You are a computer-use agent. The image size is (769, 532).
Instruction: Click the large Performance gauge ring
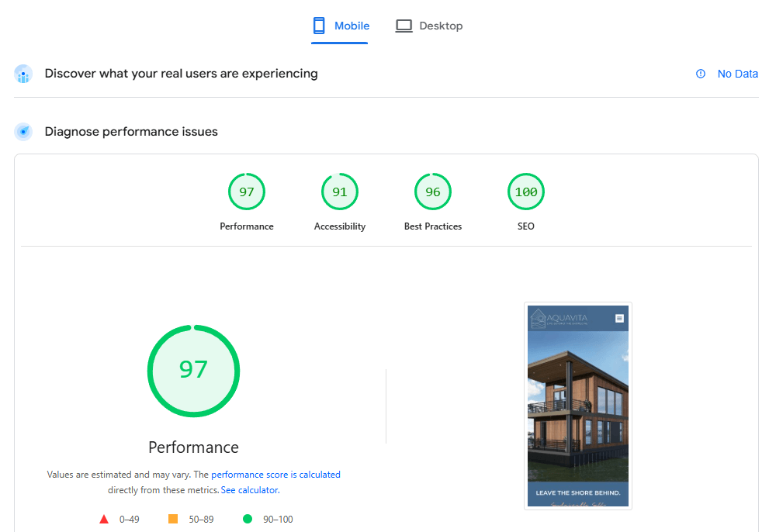[x=193, y=371]
